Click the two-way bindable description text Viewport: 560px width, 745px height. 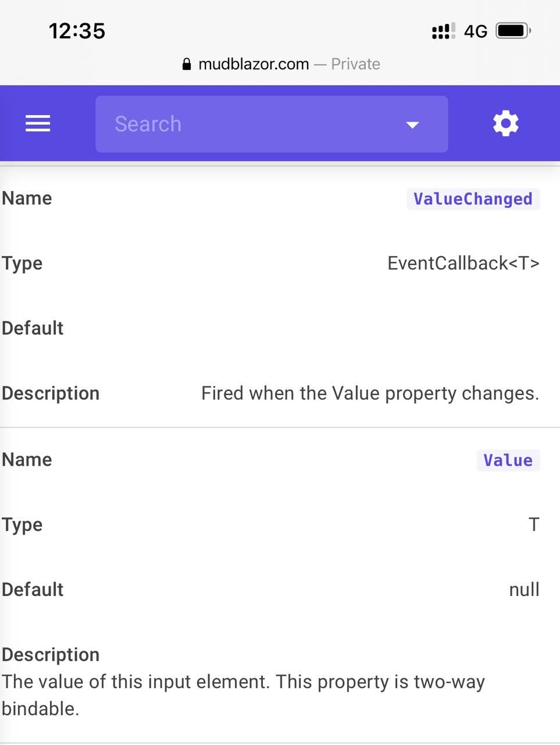pos(243,695)
